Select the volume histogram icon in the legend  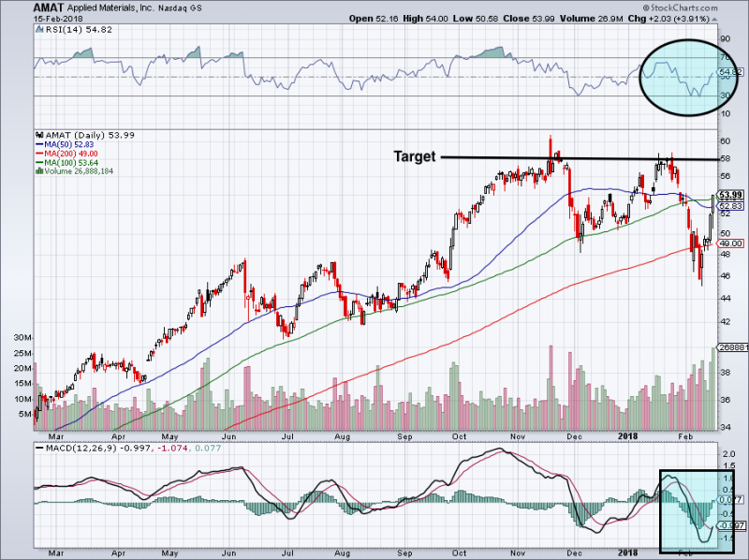[x=40, y=171]
